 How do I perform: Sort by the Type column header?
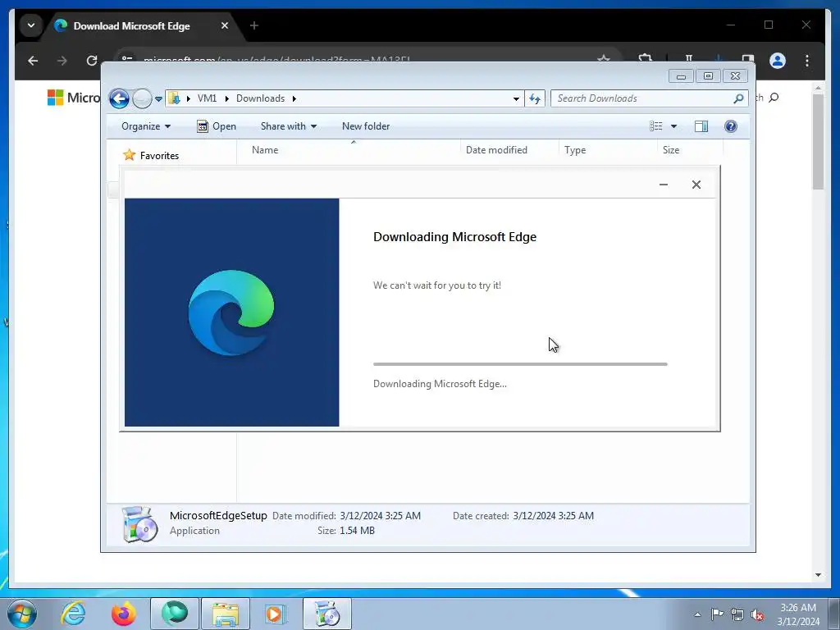tap(608, 150)
